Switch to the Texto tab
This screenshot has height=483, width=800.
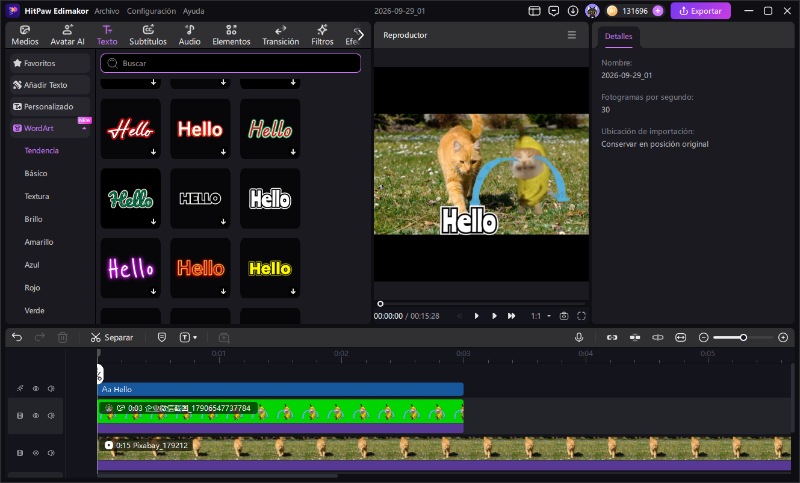pos(107,35)
